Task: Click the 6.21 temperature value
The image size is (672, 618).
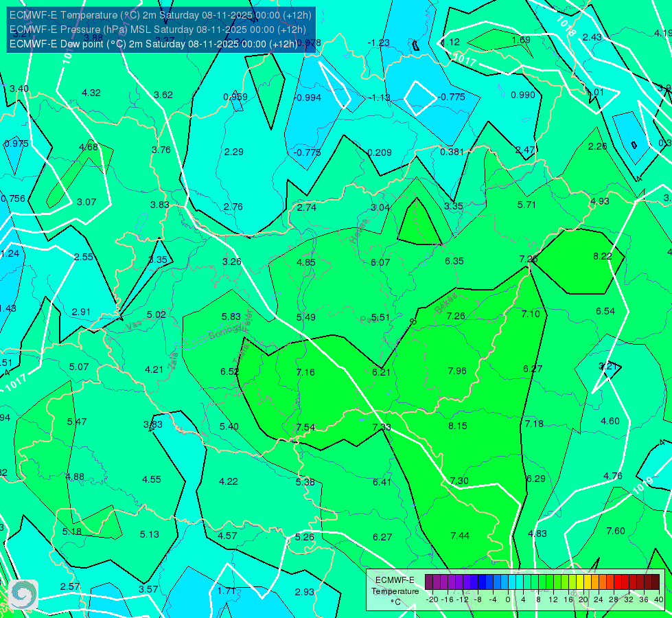Action: 382,372
